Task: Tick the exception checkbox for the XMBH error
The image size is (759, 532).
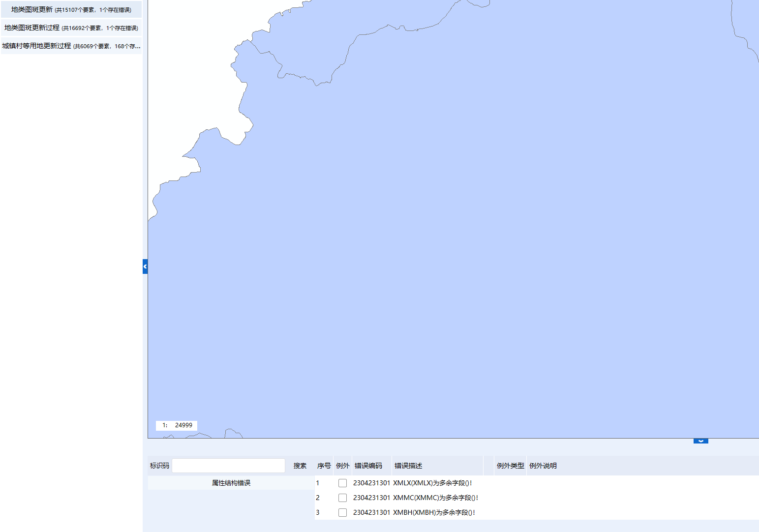Action: (x=342, y=513)
